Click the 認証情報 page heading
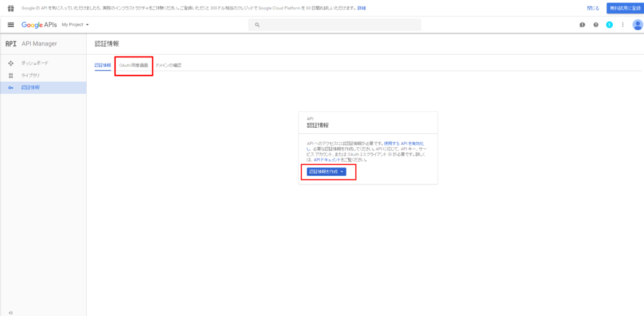 (x=107, y=43)
